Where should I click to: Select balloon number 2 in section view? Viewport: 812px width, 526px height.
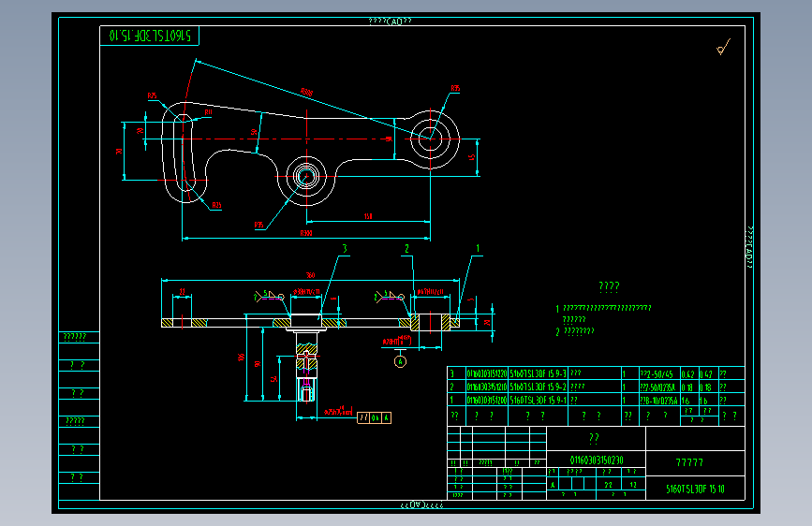(406, 249)
